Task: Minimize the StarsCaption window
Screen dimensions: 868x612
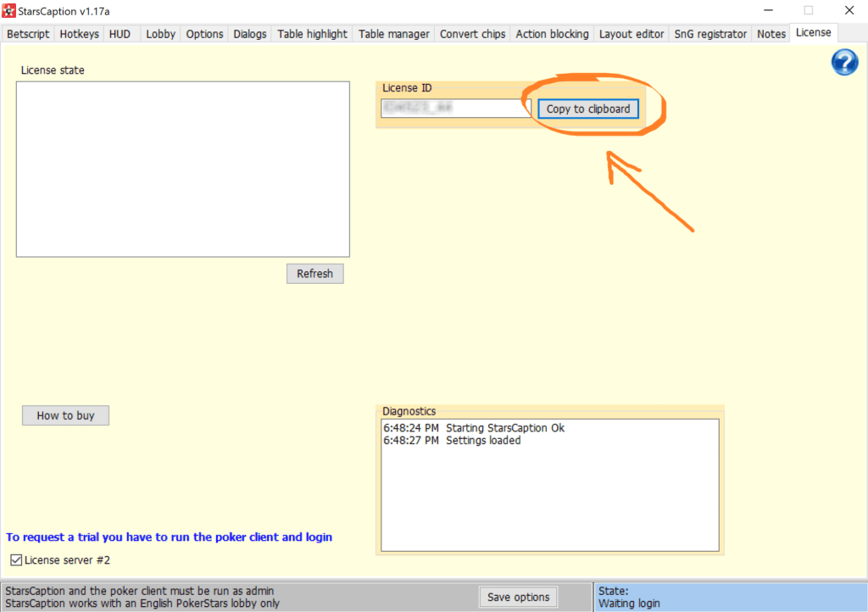Action: [x=768, y=10]
